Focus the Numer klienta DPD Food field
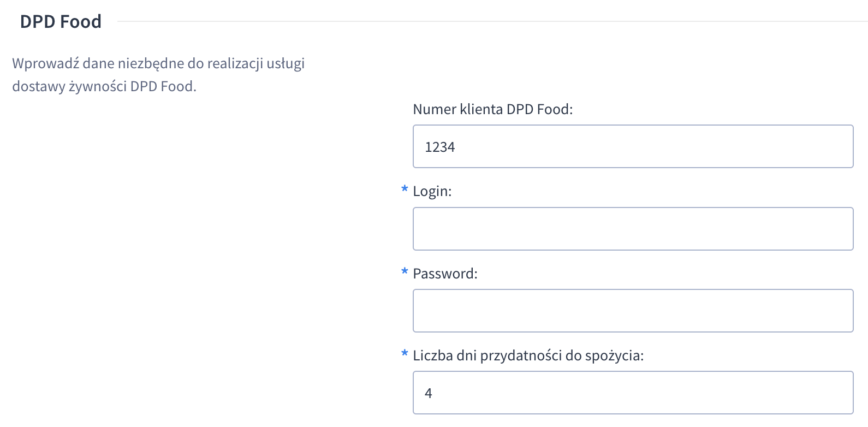Screen dimensions: 868x427 [x=633, y=146]
